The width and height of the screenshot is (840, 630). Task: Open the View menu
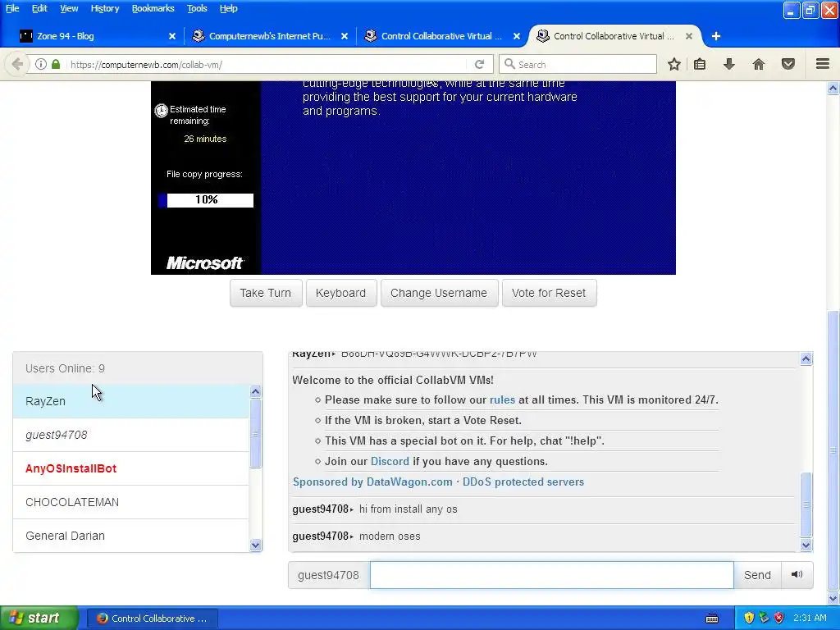point(69,8)
